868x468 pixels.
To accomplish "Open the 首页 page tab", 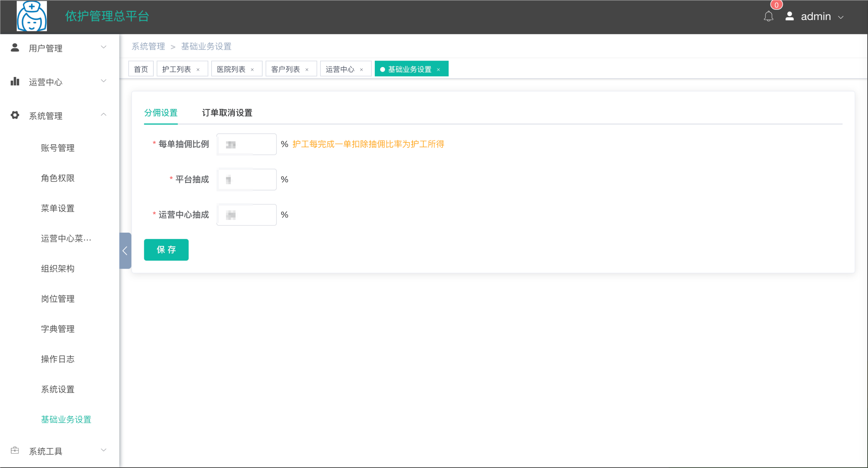I will pyautogui.click(x=141, y=69).
